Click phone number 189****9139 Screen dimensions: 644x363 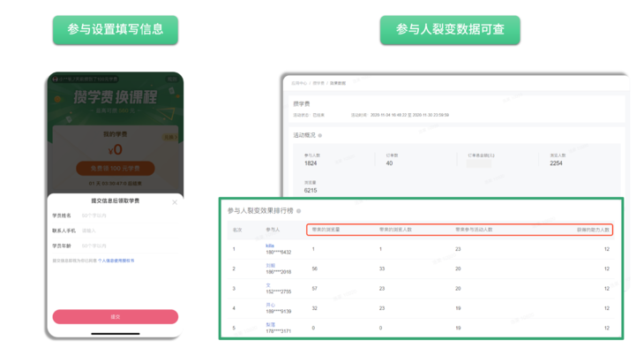pos(279,311)
